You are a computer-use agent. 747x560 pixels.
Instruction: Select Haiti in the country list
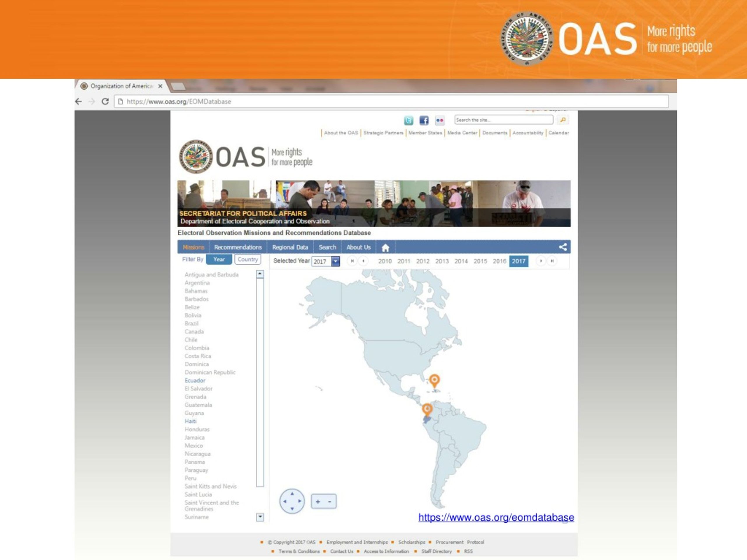click(191, 421)
